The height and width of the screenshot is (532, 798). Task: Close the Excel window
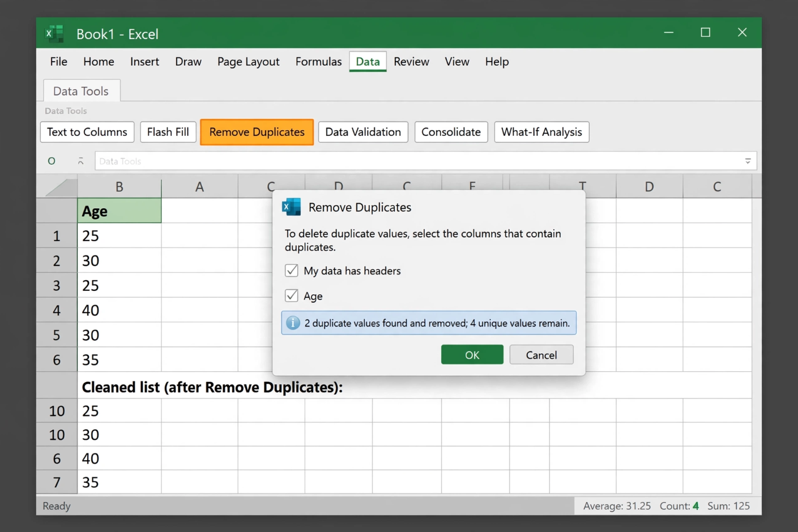tap(742, 32)
